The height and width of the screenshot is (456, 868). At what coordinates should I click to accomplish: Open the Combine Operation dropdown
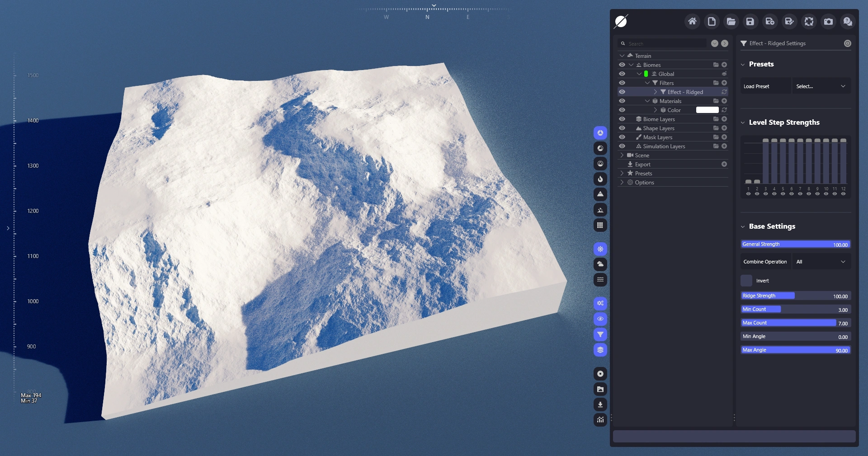click(821, 262)
